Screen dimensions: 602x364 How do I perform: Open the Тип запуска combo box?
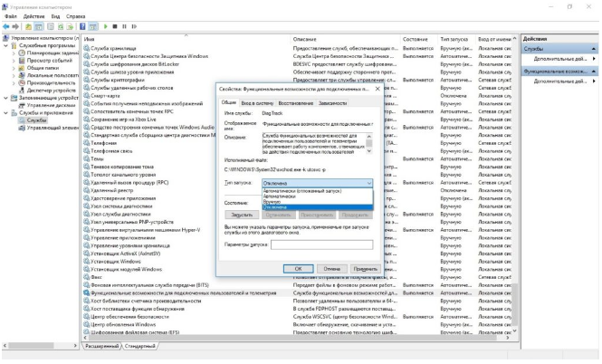click(x=317, y=183)
